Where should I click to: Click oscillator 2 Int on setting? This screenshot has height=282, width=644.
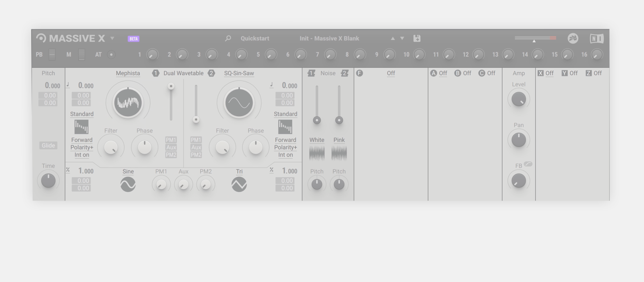pos(285,155)
